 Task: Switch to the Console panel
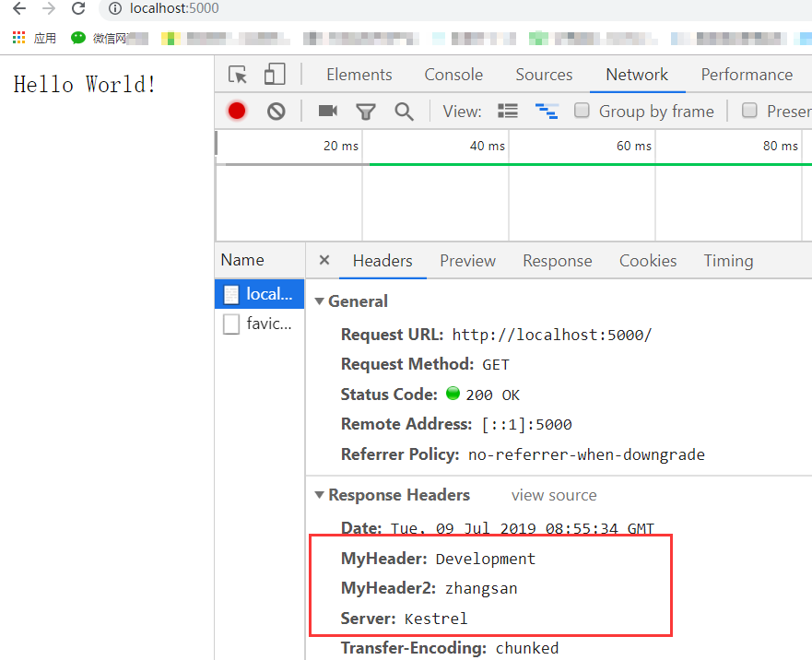(x=453, y=74)
